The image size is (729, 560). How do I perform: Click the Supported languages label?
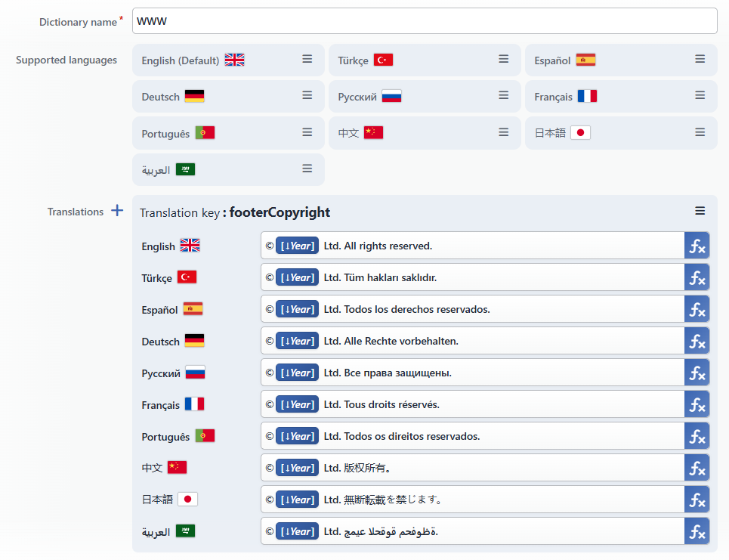(66, 60)
